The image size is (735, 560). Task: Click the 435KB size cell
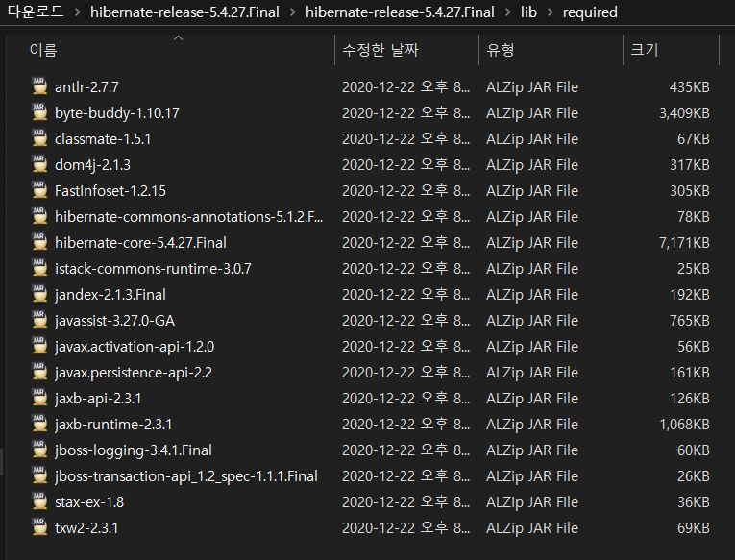[689, 87]
